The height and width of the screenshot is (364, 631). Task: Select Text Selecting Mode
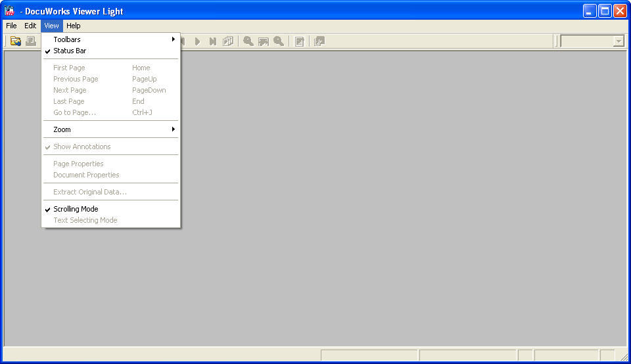[111, 220]
